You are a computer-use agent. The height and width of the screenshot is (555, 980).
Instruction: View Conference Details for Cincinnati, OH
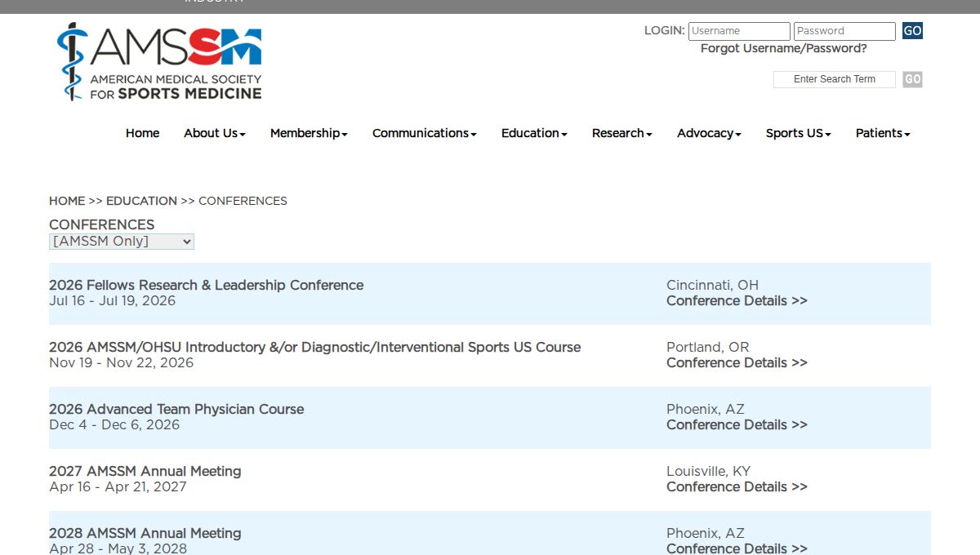click(737, 300)
